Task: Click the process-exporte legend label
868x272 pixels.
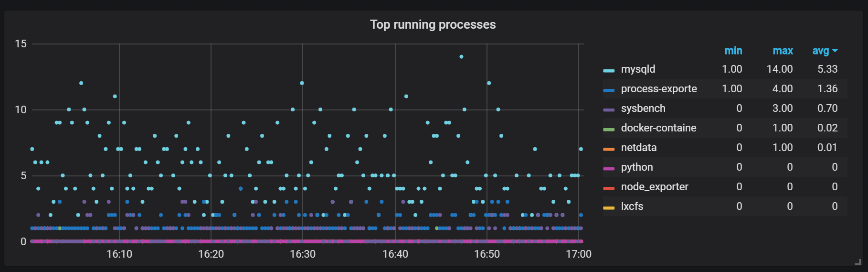Action: click(658, 89)
